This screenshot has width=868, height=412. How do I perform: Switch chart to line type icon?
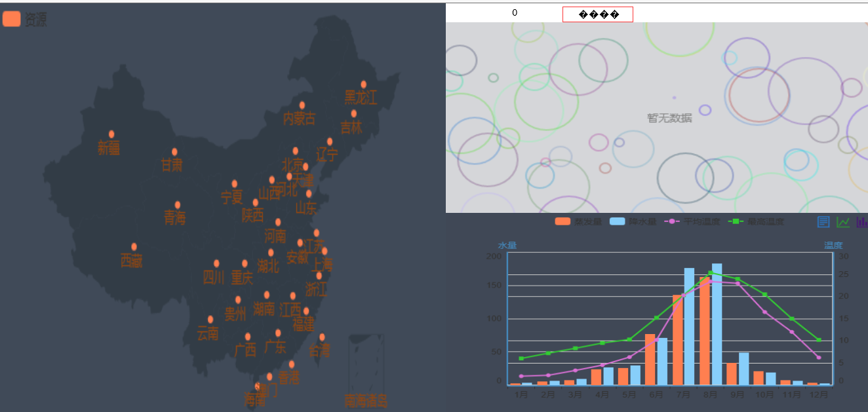tap(843, 222)
